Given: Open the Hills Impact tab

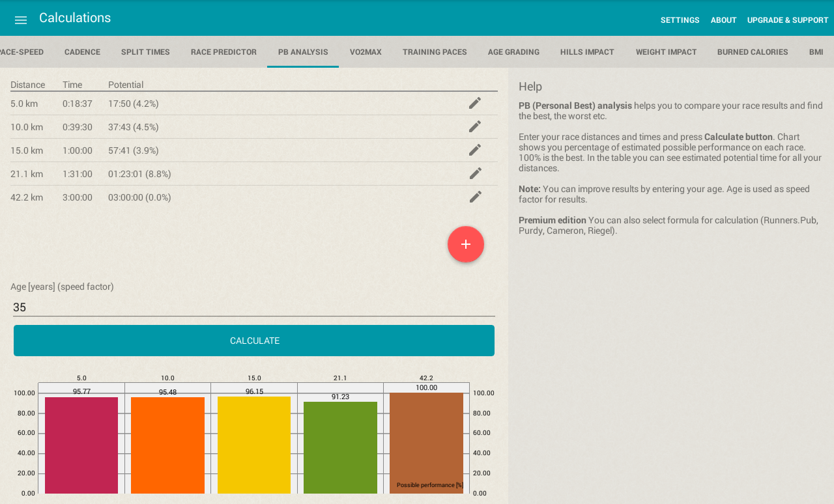Looking at the screenshot, I should coord(587,52).
